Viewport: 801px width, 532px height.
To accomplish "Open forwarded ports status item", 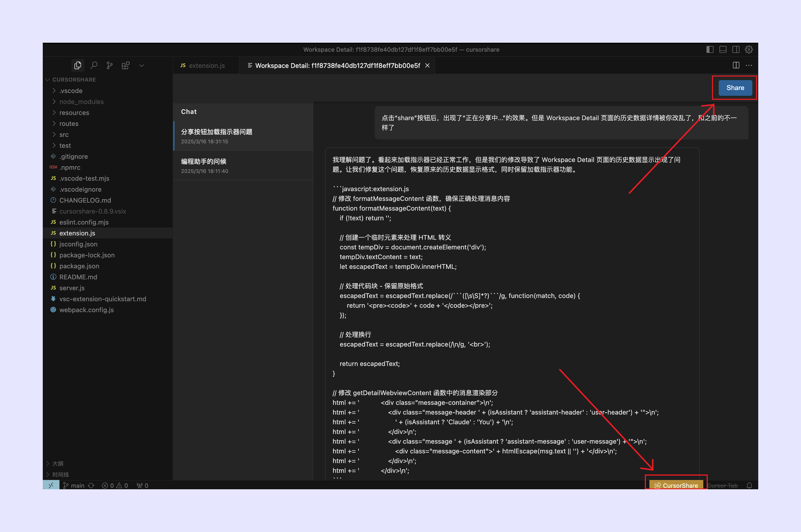I will click(142, 485).
